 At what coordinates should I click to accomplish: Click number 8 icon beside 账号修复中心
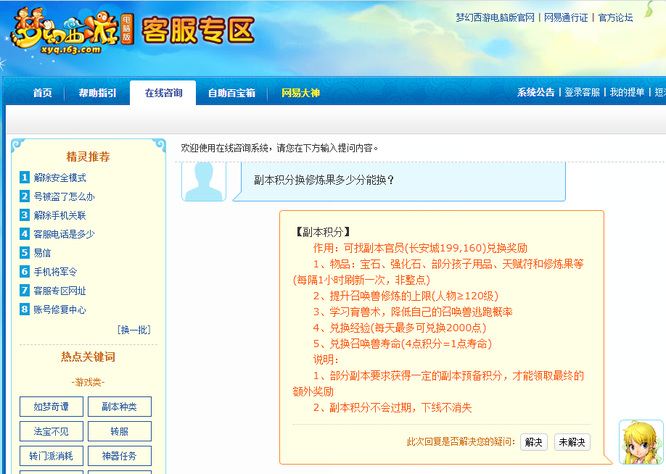(x=25, y=309)
